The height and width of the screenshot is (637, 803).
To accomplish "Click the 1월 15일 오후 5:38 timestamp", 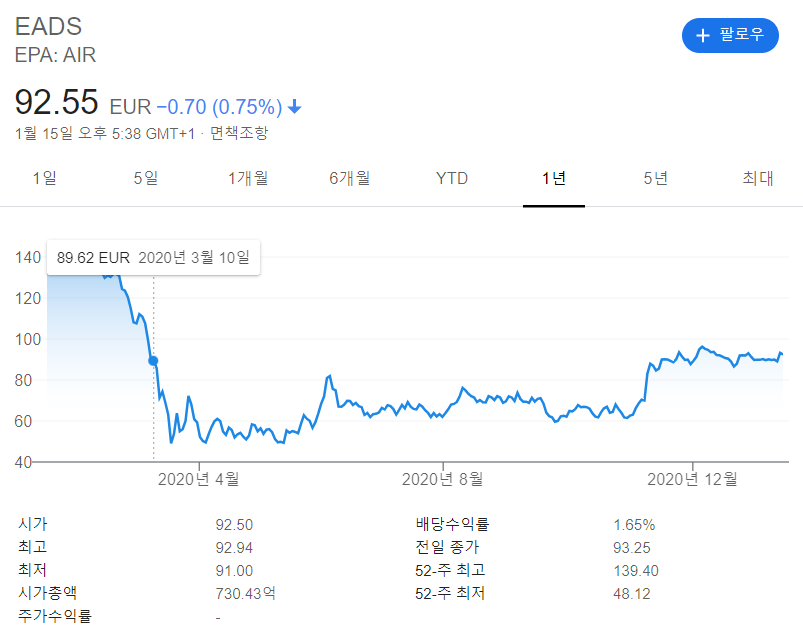I will [105, 134].
